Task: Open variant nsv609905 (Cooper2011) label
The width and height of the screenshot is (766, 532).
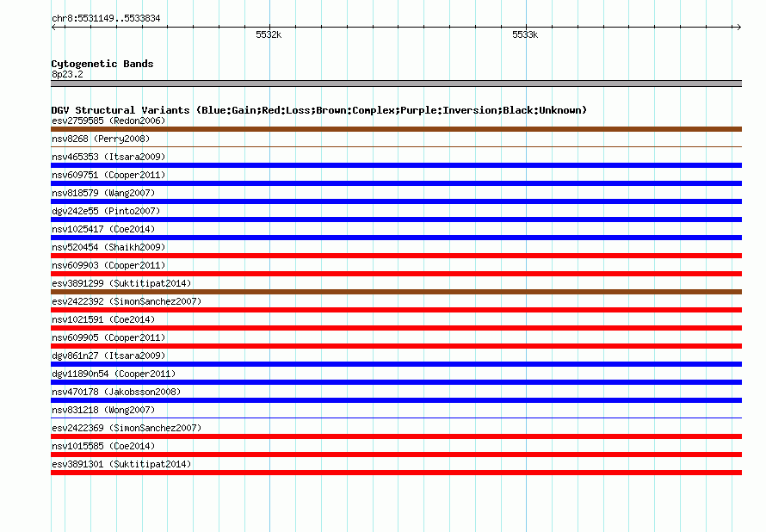Action: tap(108, 337)
